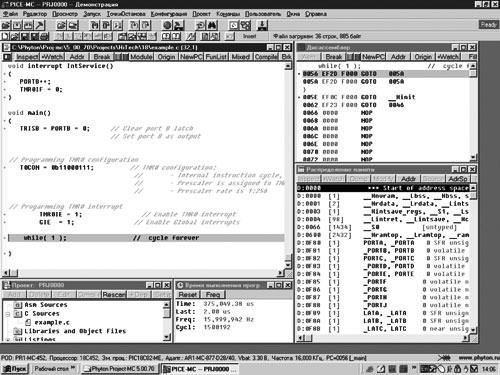Click source window vertical scrollbar thumb
Screen dimensions: 500x375
point(288,258)
